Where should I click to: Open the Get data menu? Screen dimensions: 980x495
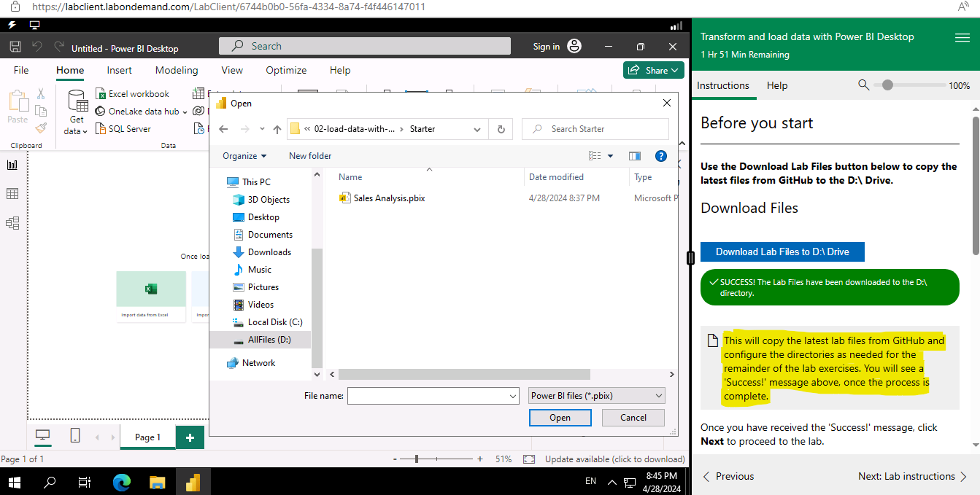click(77, 112)
